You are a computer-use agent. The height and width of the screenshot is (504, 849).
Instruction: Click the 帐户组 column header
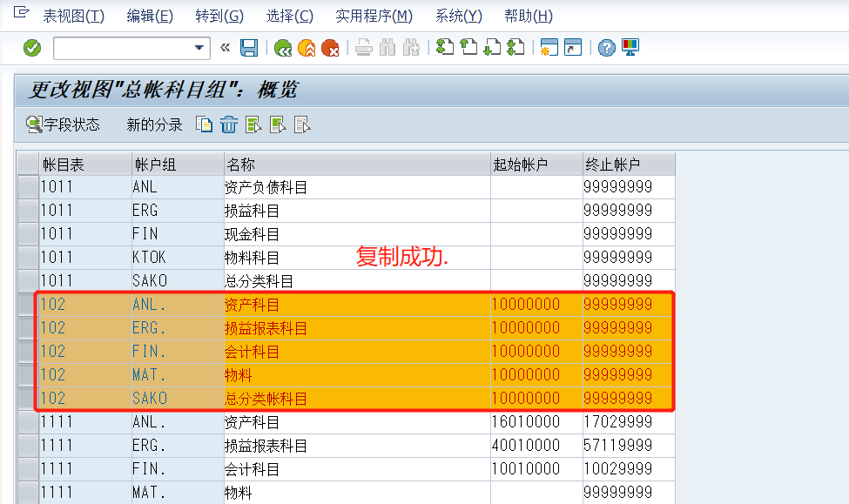178,164
